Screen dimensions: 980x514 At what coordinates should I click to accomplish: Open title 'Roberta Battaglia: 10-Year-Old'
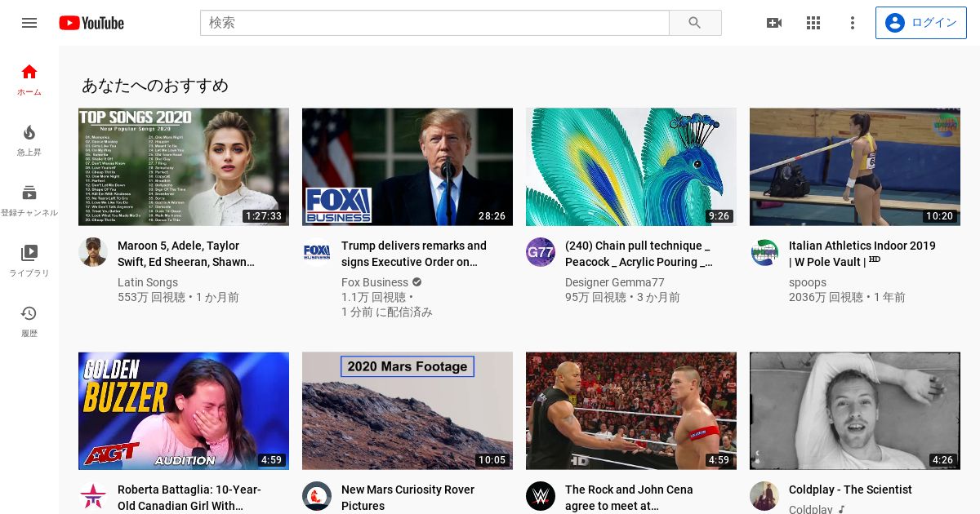[x=189, y=498]
